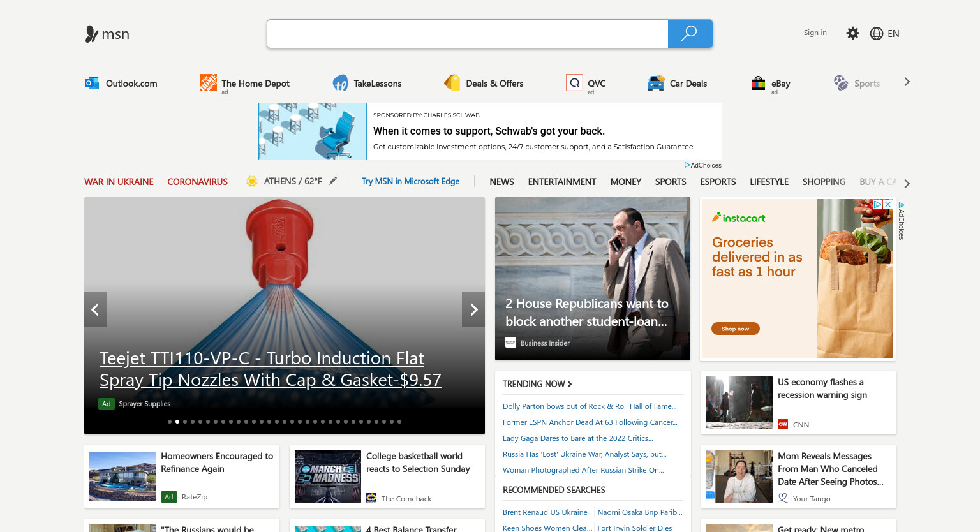Image resolution: width=980 pixels, height=532 pixels.
Task: Click The Home Depot logo icon
Action: (208, 83)
